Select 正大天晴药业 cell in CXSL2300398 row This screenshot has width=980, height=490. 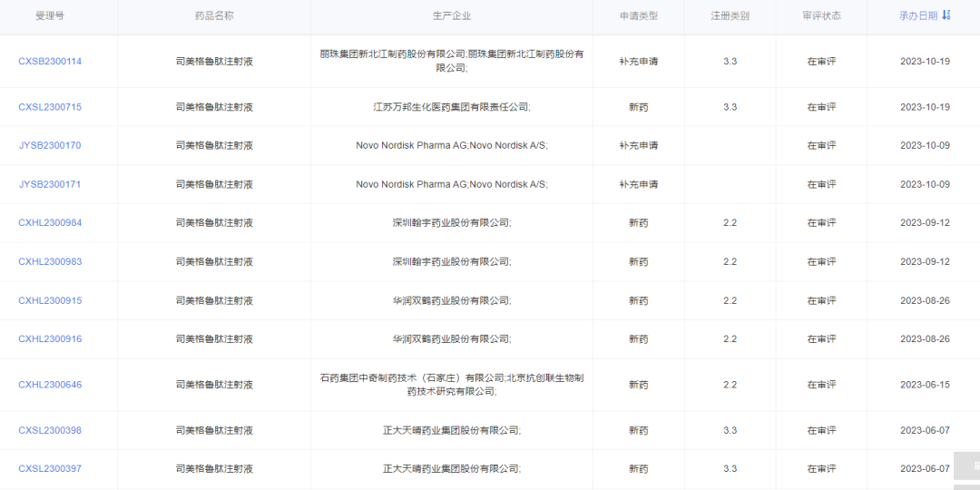tap(452, 431)
